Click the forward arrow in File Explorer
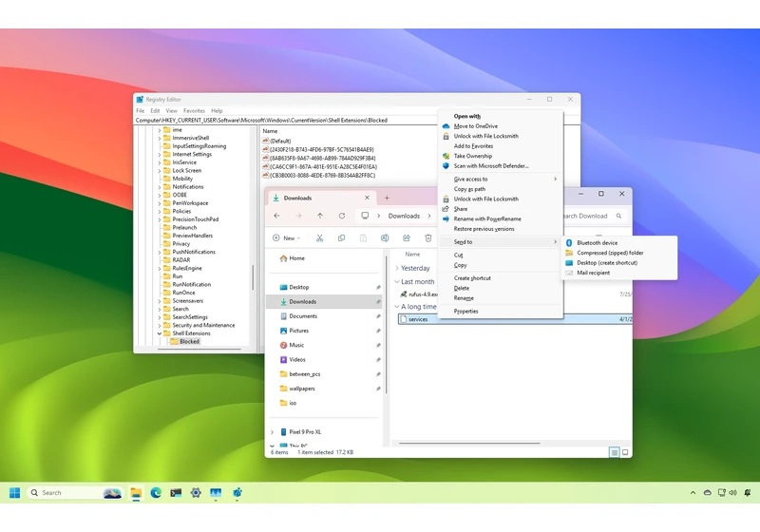 (298, 216)
